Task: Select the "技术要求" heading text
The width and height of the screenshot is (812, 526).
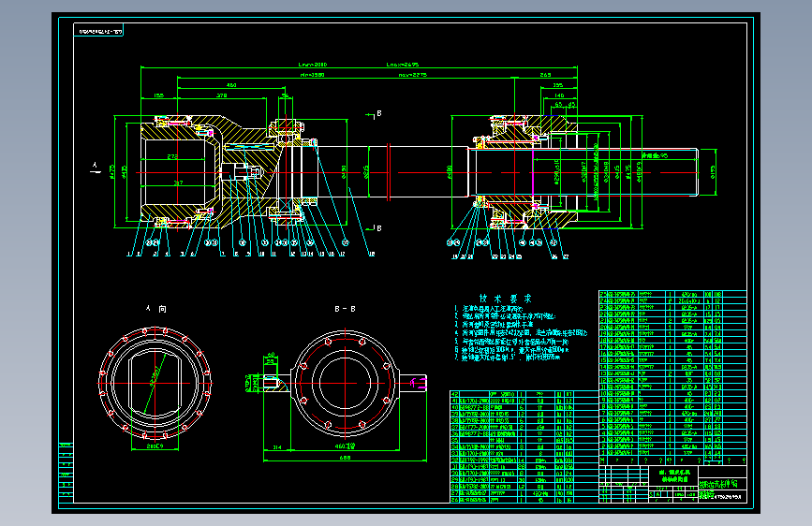Action: pos(506,299)
